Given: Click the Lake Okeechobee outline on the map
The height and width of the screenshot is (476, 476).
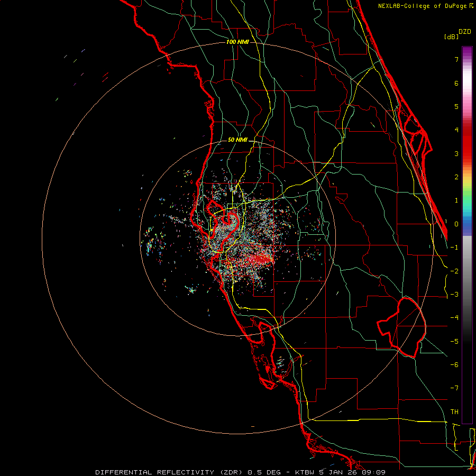Looking at the screenshot, I should [x=401, y=327].
